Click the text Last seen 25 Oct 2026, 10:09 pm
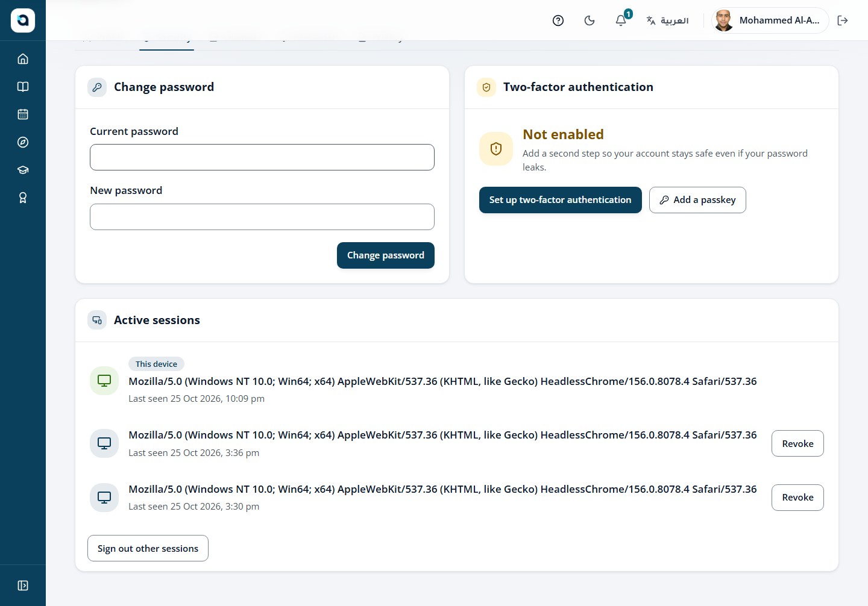 [x=197, y=399]
